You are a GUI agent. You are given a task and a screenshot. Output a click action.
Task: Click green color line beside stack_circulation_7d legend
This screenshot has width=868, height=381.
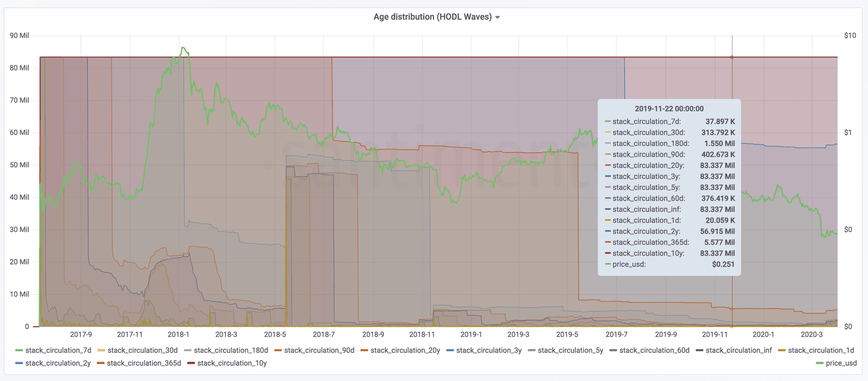point(19,350)
